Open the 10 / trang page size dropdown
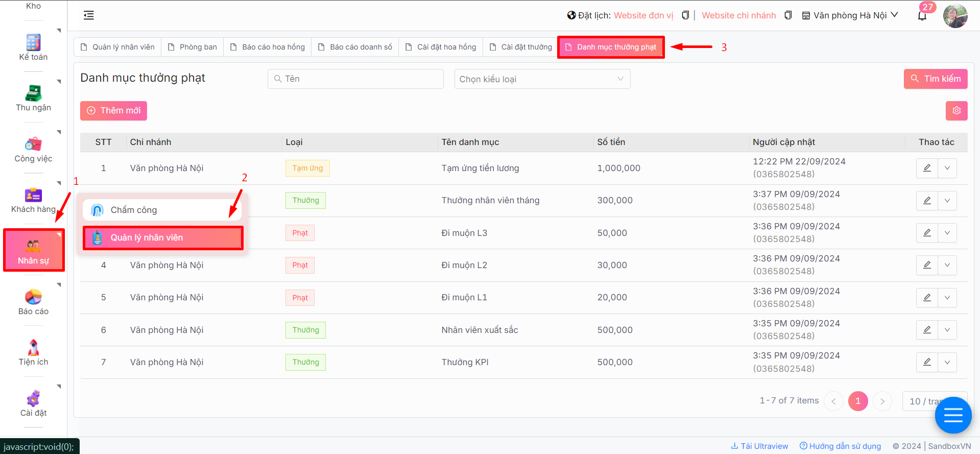The height and width of the screenshot is (454, 980). click(925, 401)
